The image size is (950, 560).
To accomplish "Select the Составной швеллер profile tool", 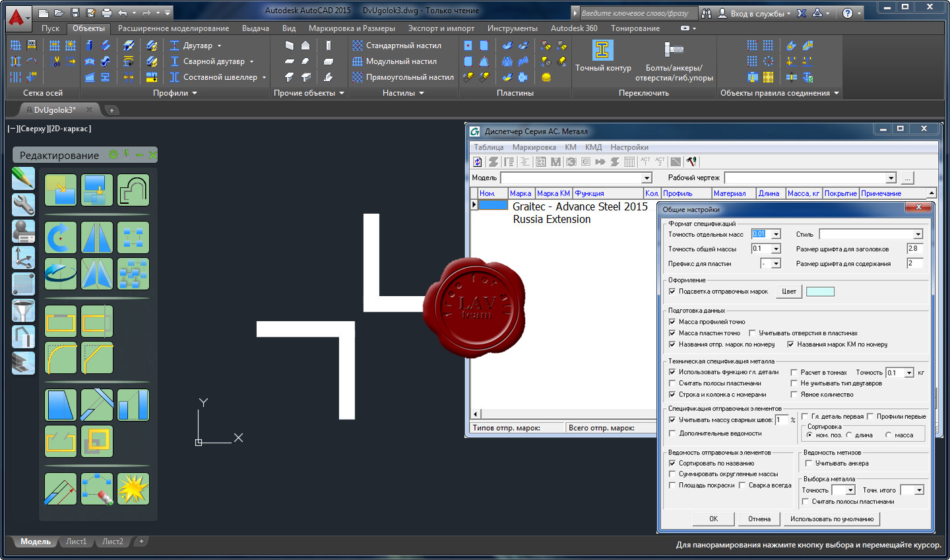I will click(x=218, y=77).
